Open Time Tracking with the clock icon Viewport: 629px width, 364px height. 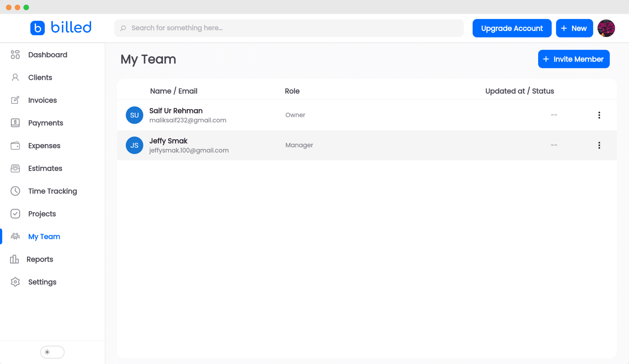(15, 191)
